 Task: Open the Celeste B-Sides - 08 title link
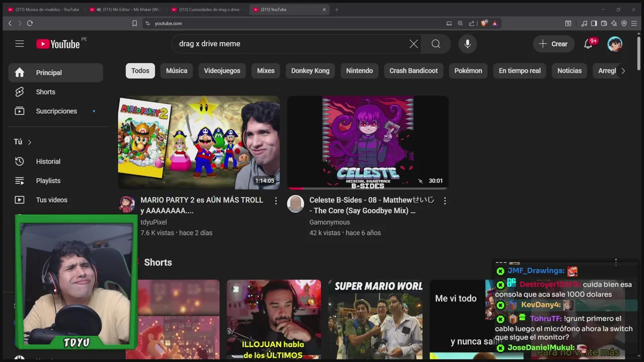[x=371, y=205]
